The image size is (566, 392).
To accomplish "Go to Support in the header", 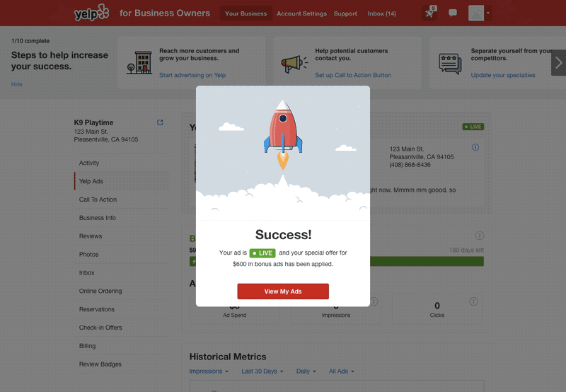I will (345, 13).
